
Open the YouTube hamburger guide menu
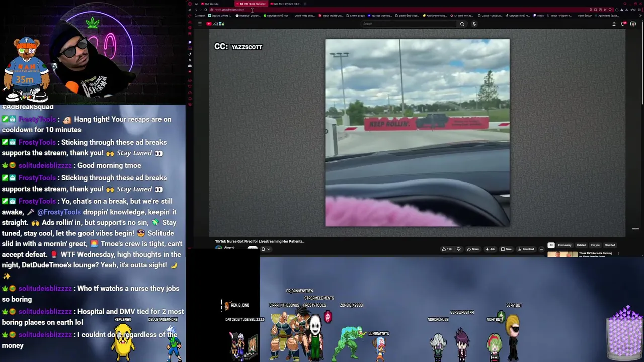pyautogui.click(x=200, y=24)
